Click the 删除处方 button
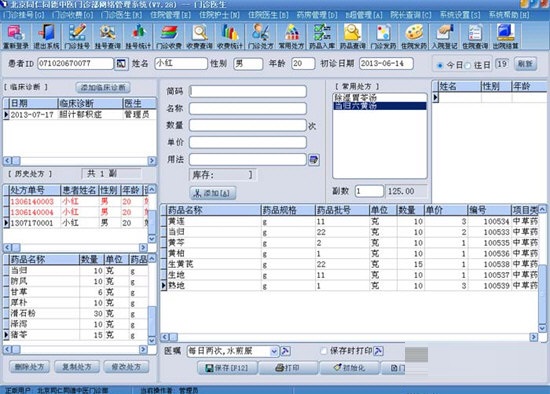 tap(29, 367)
